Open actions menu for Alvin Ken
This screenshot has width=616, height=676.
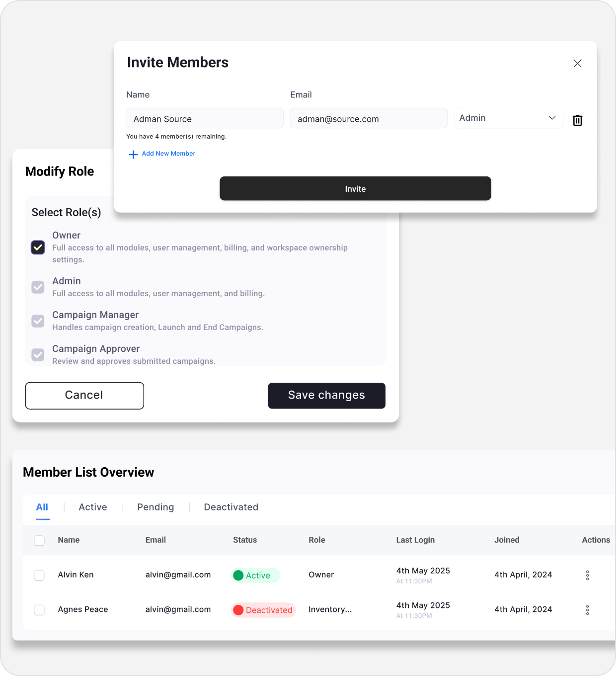[x=587, y=575]
